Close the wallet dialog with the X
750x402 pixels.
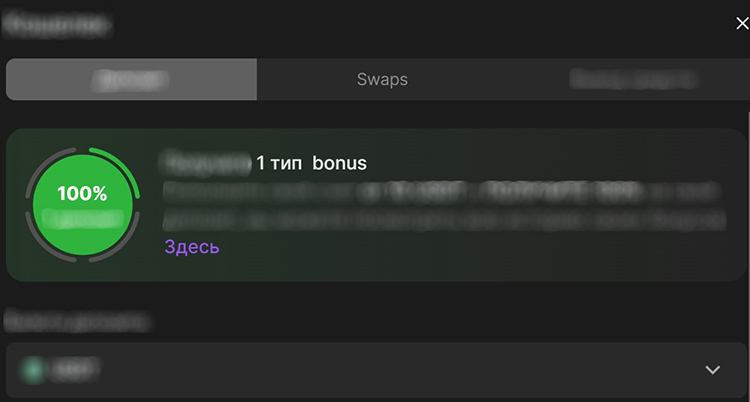click(741, 24)
